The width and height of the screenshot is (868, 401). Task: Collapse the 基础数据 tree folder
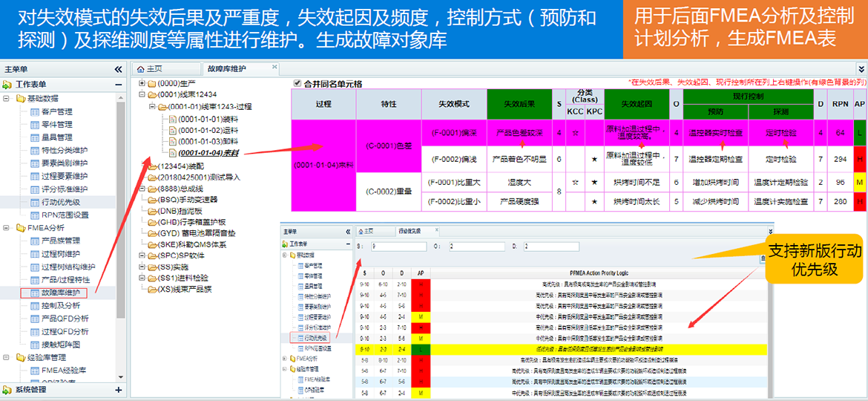[7, 99]
